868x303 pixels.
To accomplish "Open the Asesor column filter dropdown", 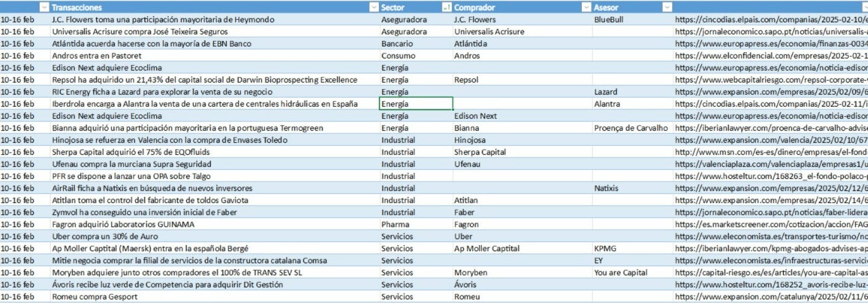I will tap(666, 7).
